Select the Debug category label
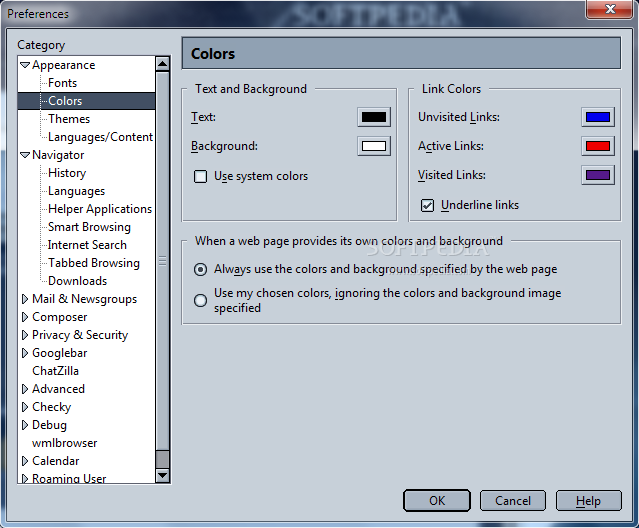639x528 pixels. pyautogui.click(x=49, y=425)
